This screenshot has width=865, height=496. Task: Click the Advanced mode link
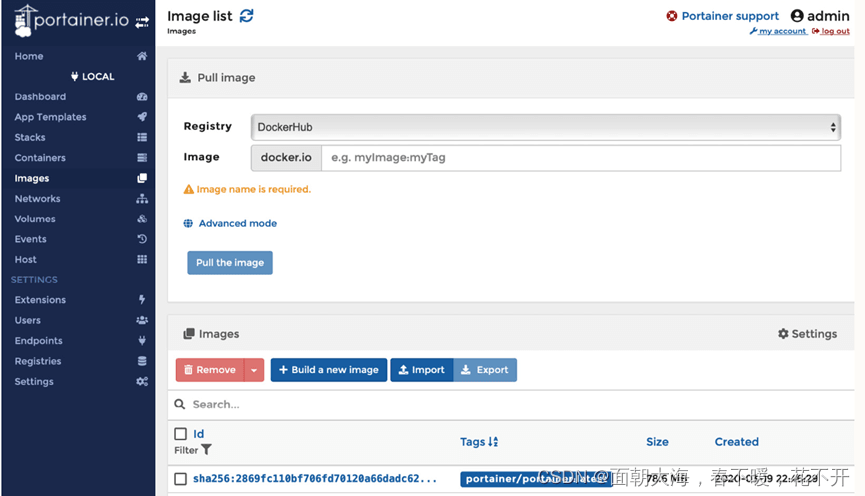pos(237,224)
